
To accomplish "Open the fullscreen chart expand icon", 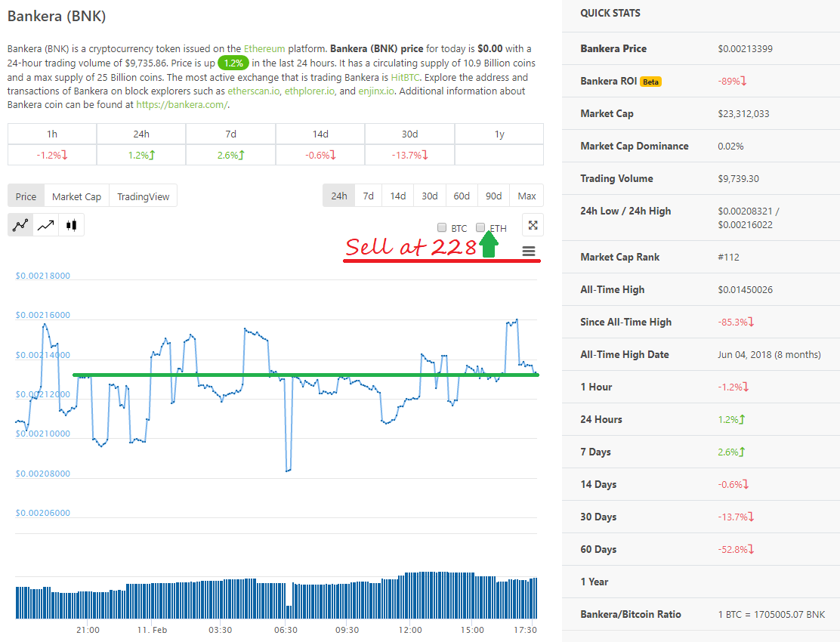I will tap(533, 225).
